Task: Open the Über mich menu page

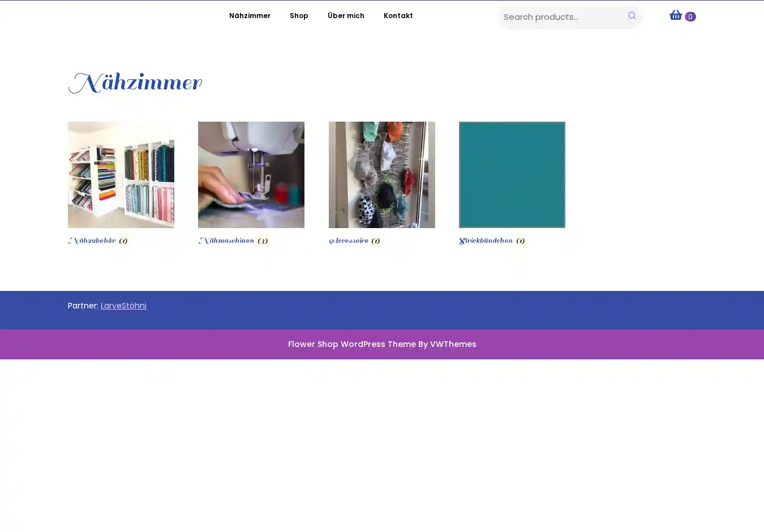Action: pos(346,16)
